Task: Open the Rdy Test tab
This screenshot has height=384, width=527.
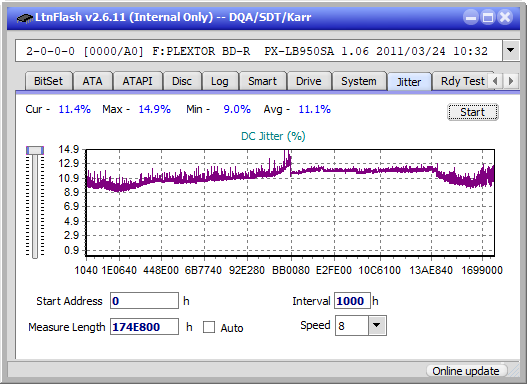Action: (x=462, y=81)
